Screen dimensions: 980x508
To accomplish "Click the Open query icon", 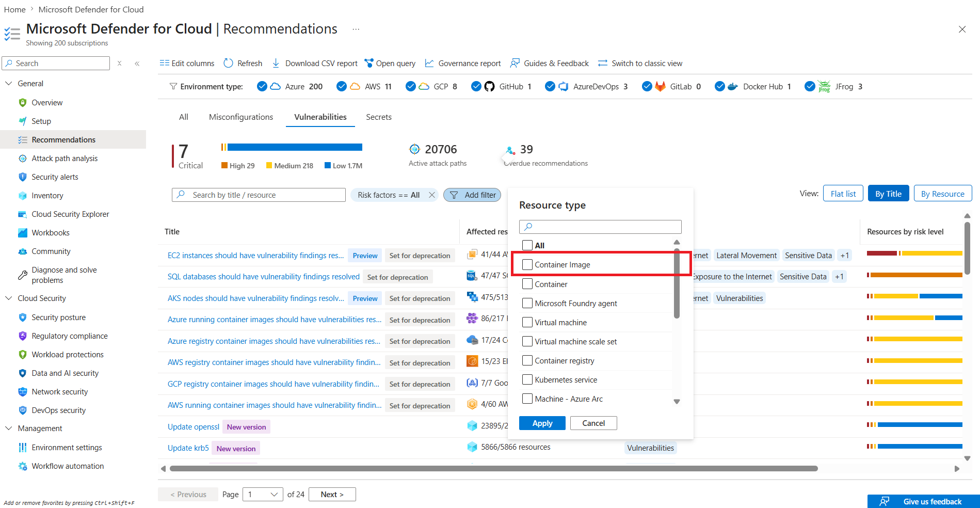I will 368,63.
